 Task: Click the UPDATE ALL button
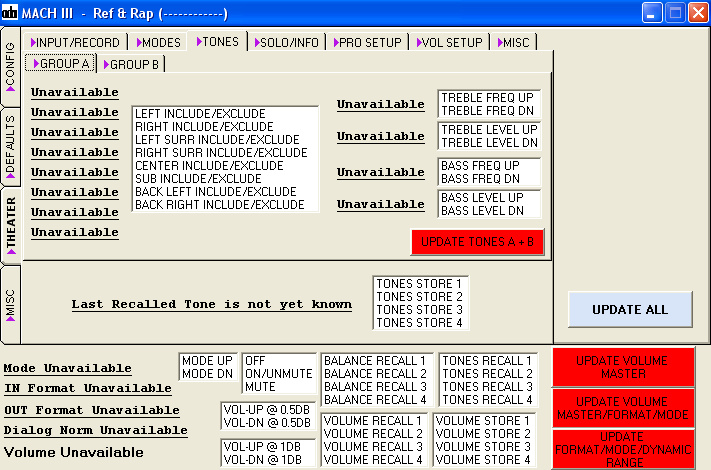630,310
